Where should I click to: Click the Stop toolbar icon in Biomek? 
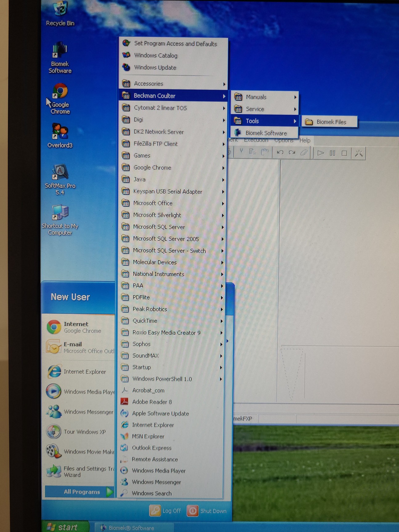(x=345, y=153)
